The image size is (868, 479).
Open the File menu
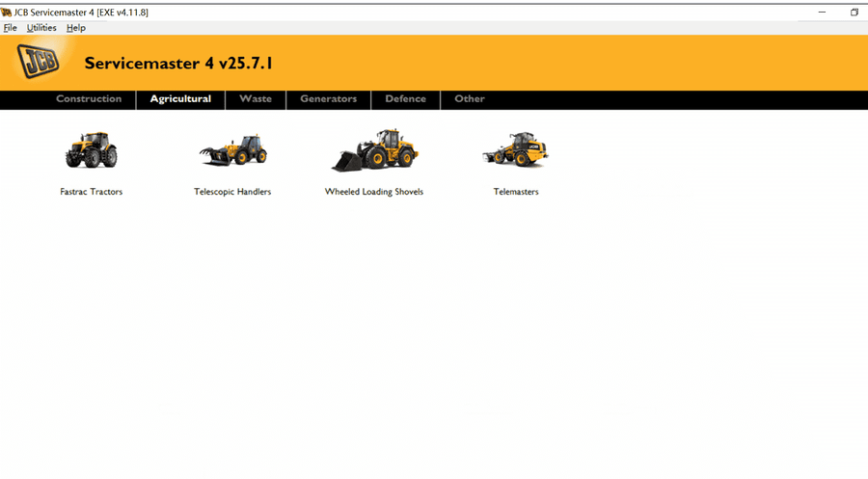click(x=11, y=28)
